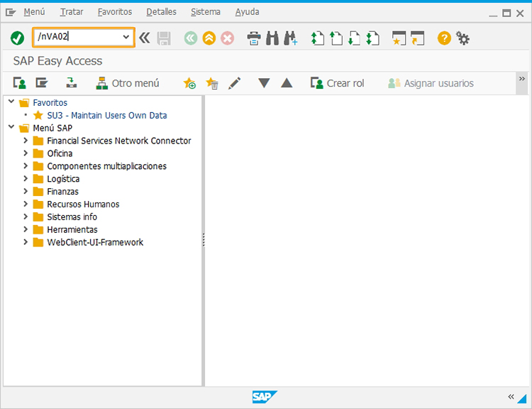Click the blue triangle status bar icon

pyautogui.click(x=522, y=398)
